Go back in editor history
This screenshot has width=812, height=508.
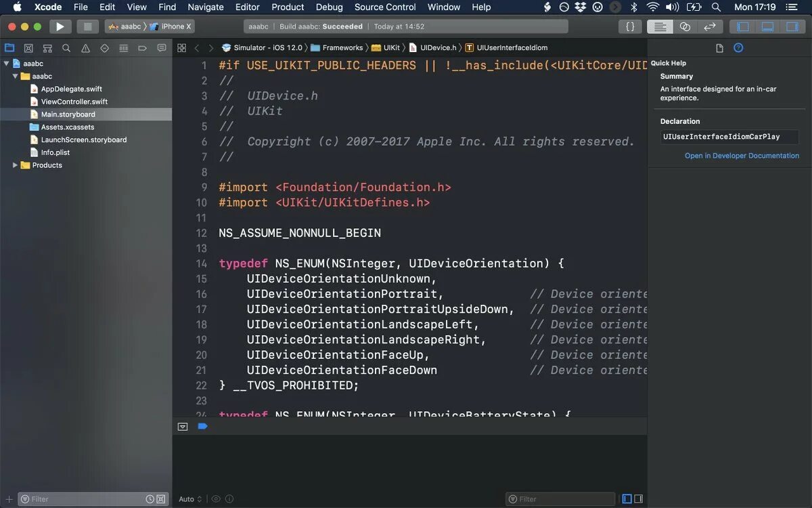point(197,48)
